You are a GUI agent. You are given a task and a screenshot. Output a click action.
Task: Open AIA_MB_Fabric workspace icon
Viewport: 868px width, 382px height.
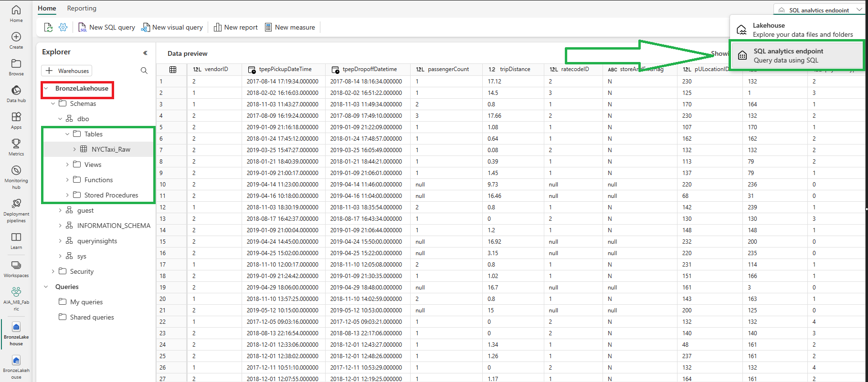[16, 291]
